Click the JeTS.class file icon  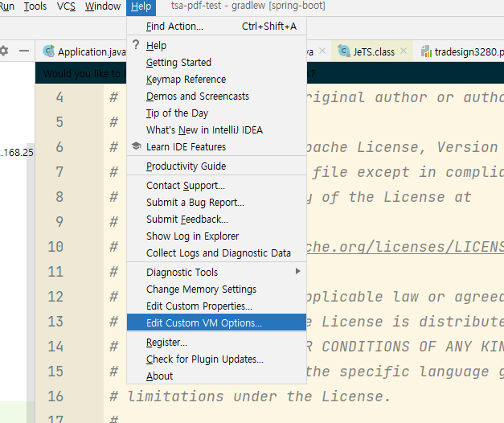(x=343, y=51)
